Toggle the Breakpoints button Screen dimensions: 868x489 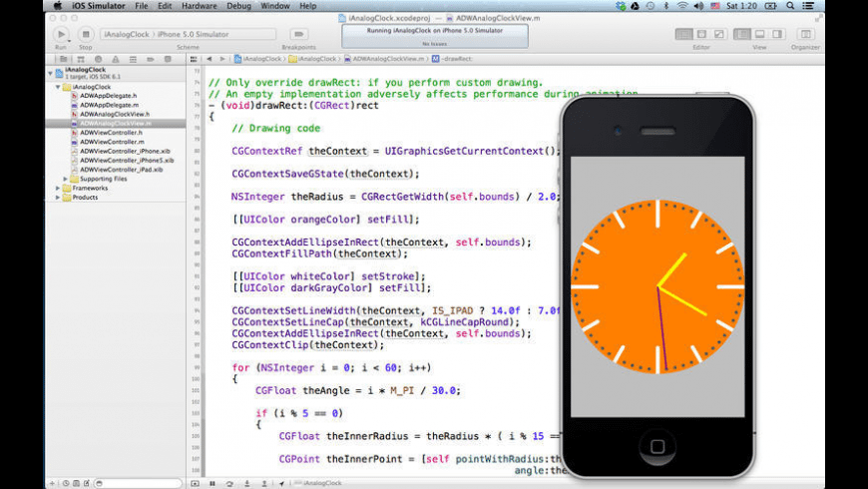click(298, 34)
